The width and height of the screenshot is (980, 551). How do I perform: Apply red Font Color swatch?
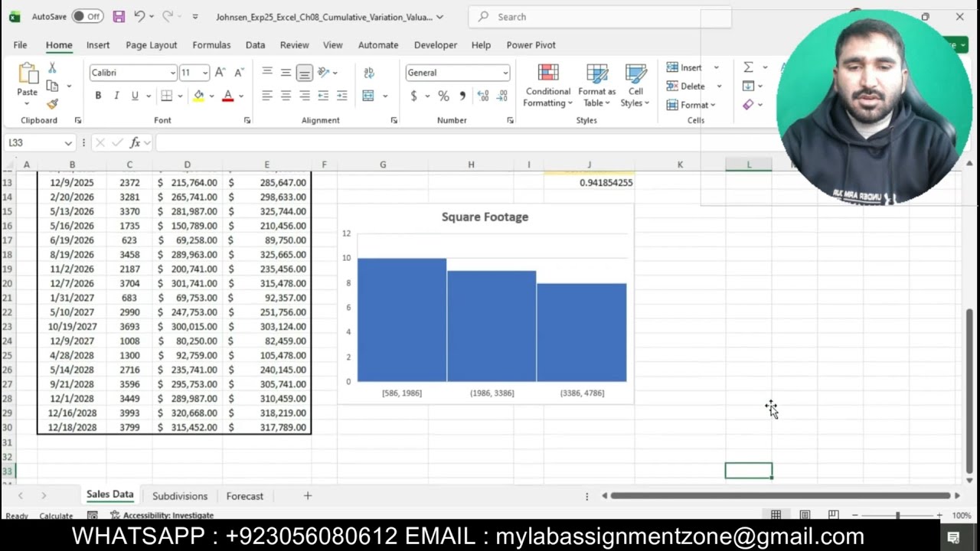(x=227, y=96)
